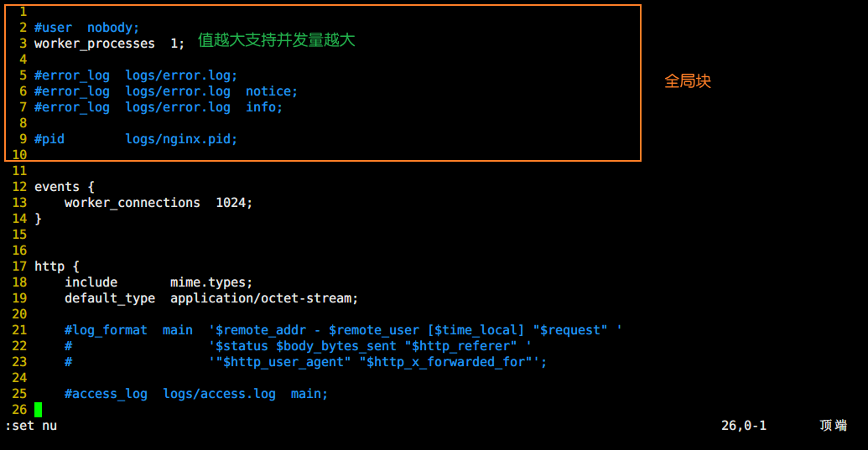868x450 pixels.
Task: Click the green Chinese comment about concurrency
Action: pyautogui.click(x=277, y=40)
